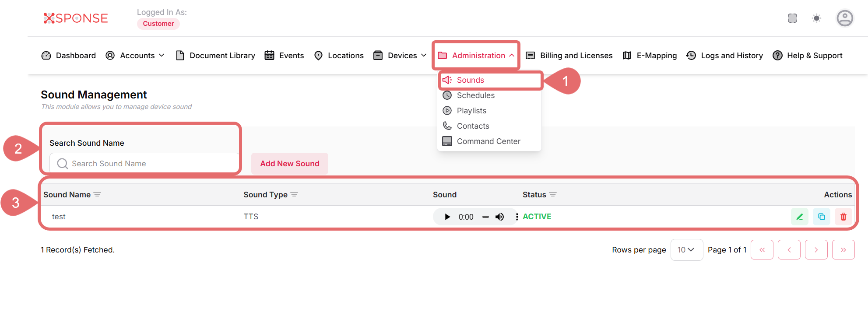Toggle fullscreen square icon in header
This screenshot has height=312, width=868.
(x=792, y=18)
